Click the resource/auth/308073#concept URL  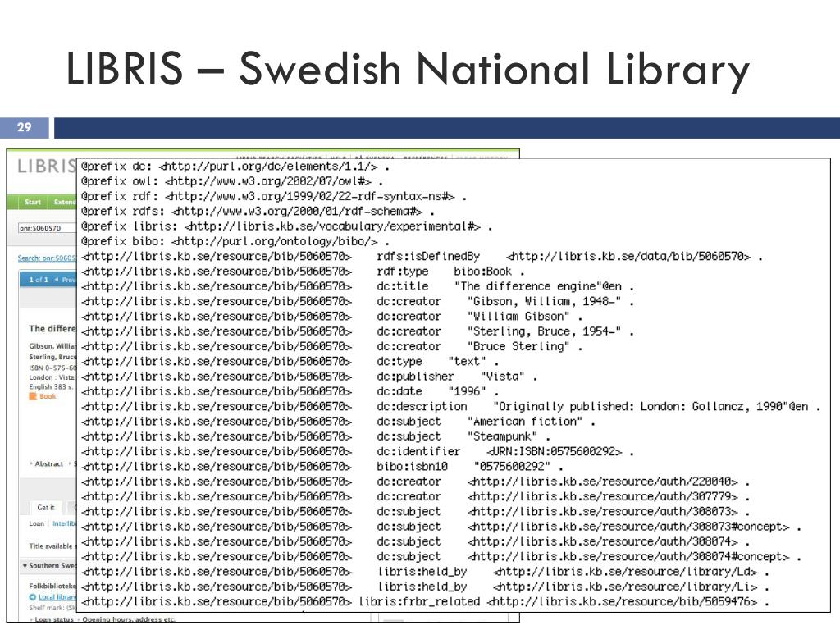[628, 527]
